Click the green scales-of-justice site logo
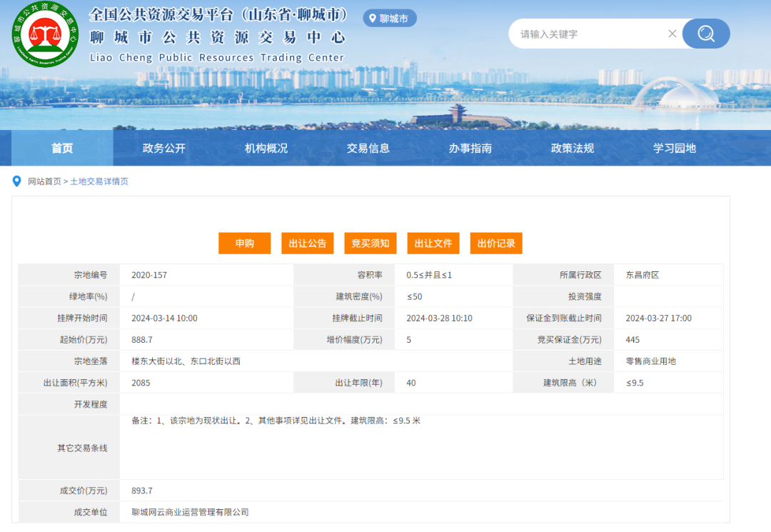Screen dimensions: 771x532 point(45,34)
